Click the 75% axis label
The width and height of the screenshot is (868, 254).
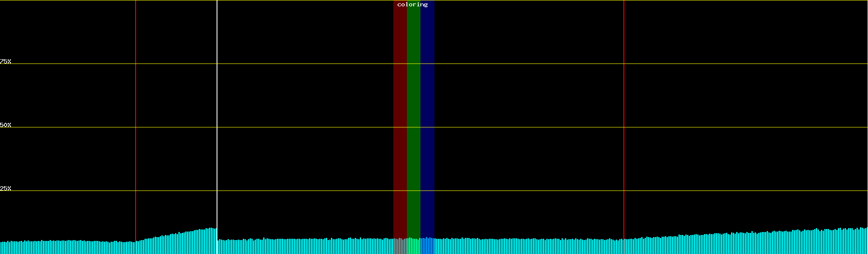pos(6,61)
